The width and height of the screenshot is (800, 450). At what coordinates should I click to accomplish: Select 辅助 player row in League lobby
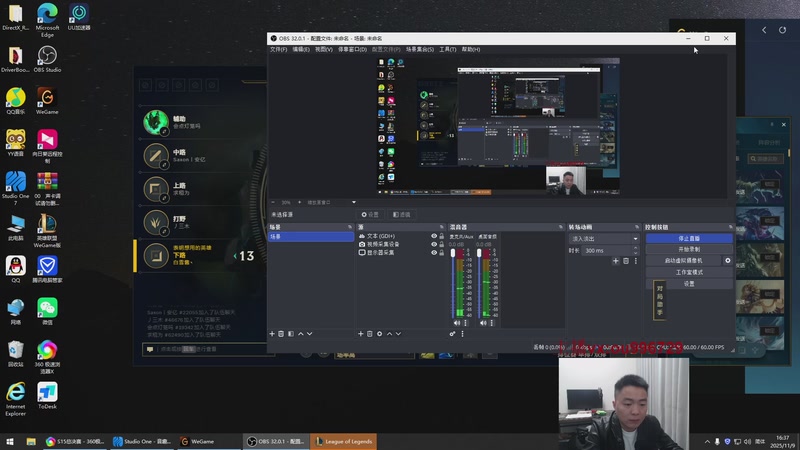point(202,122)
